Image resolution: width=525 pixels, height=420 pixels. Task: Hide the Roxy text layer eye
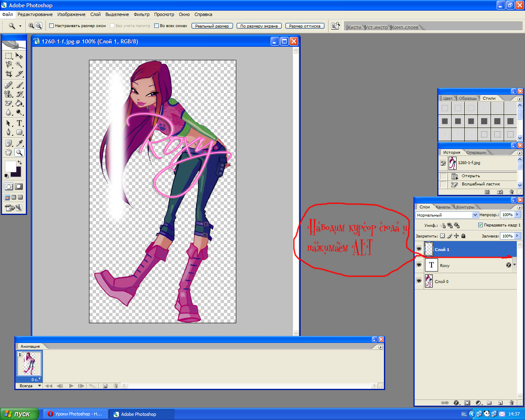[x=419, y=265]
